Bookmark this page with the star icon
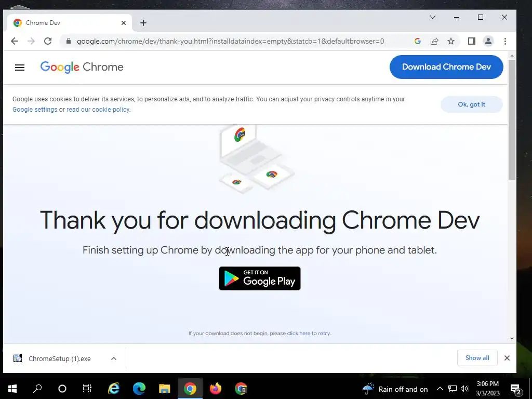 point(450,41)
